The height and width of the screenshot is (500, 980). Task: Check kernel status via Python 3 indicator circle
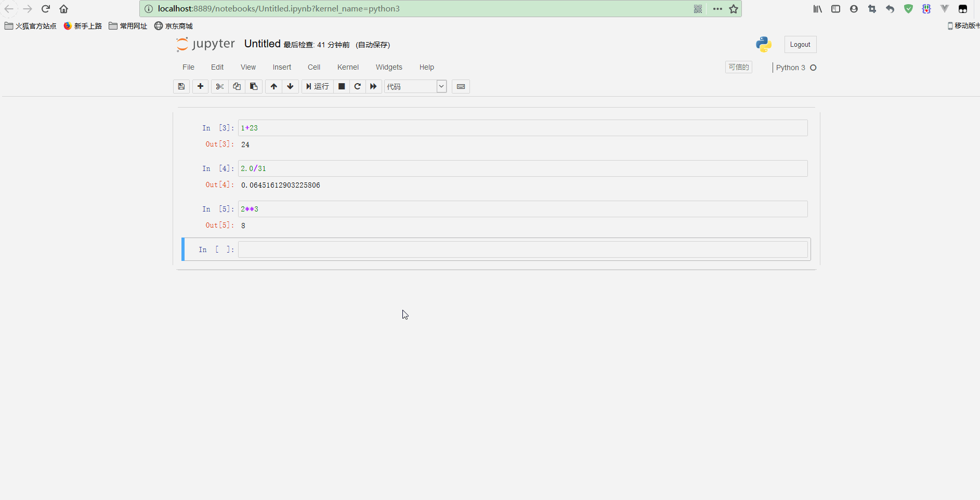pos(814,68)
